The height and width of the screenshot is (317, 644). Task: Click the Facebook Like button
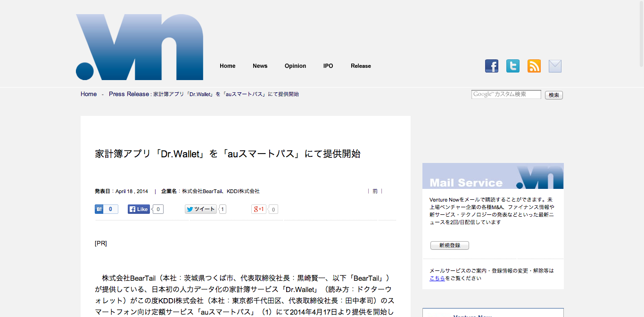(x=139, y=209)
